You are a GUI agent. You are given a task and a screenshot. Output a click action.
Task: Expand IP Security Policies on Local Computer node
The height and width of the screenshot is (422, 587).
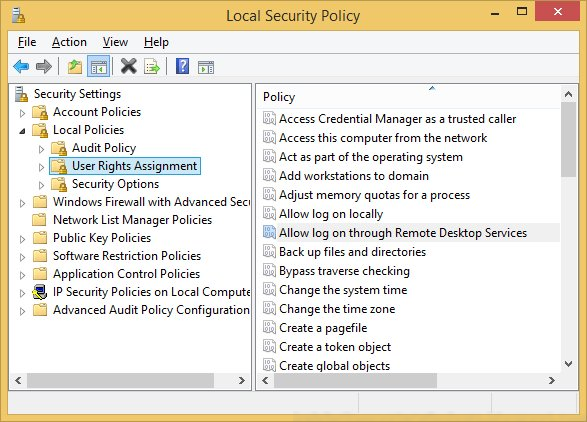click(22, 293)
